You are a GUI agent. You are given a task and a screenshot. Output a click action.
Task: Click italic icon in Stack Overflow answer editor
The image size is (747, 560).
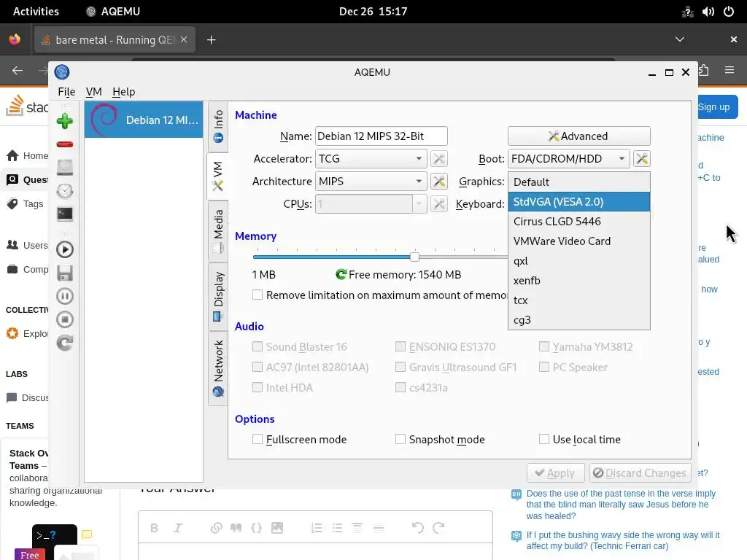pos(178,528)
